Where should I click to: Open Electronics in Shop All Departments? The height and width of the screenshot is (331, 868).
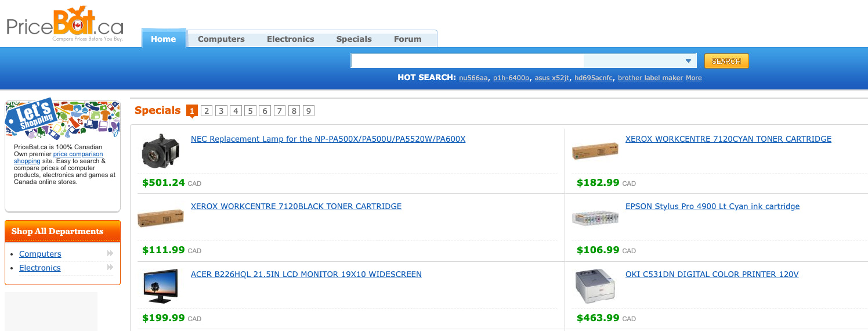[x=40, y=268]
